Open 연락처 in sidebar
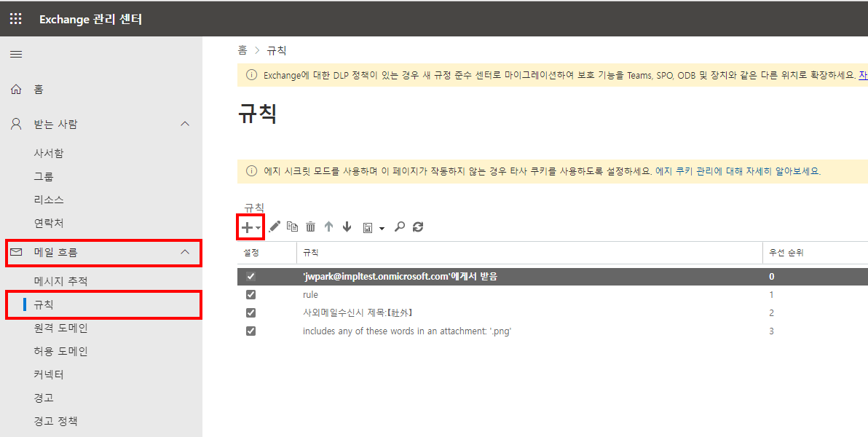868x437 pixels. [x=49, y=223]
